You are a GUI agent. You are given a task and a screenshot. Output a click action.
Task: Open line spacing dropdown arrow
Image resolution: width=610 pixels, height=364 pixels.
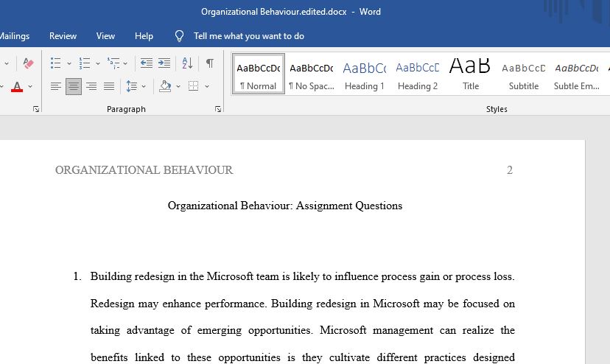pyautogui.click(x=144, y=86)
